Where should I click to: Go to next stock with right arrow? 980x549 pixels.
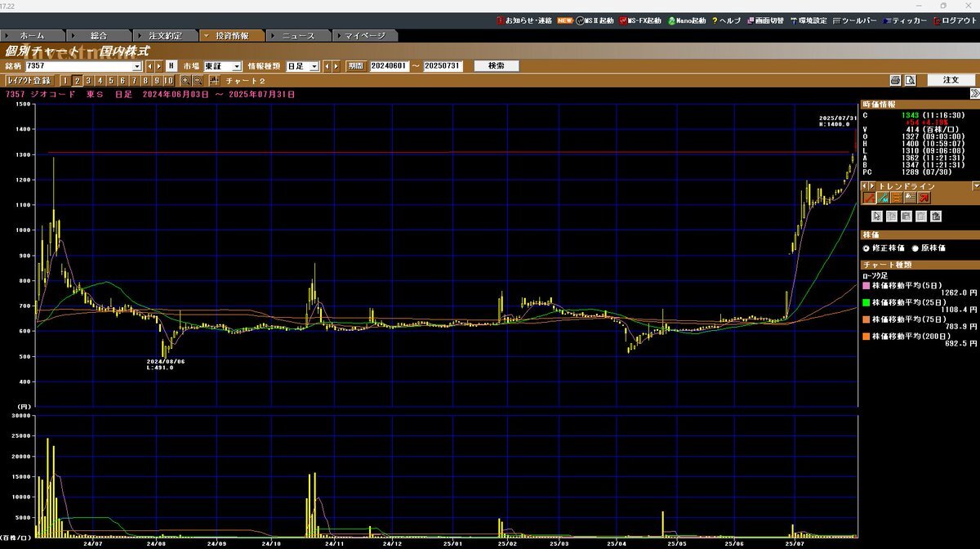(159, 65)
